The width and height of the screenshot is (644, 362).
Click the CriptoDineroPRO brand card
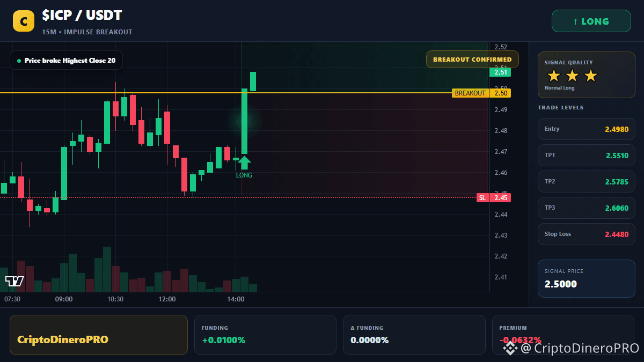(x=99, y=335)
